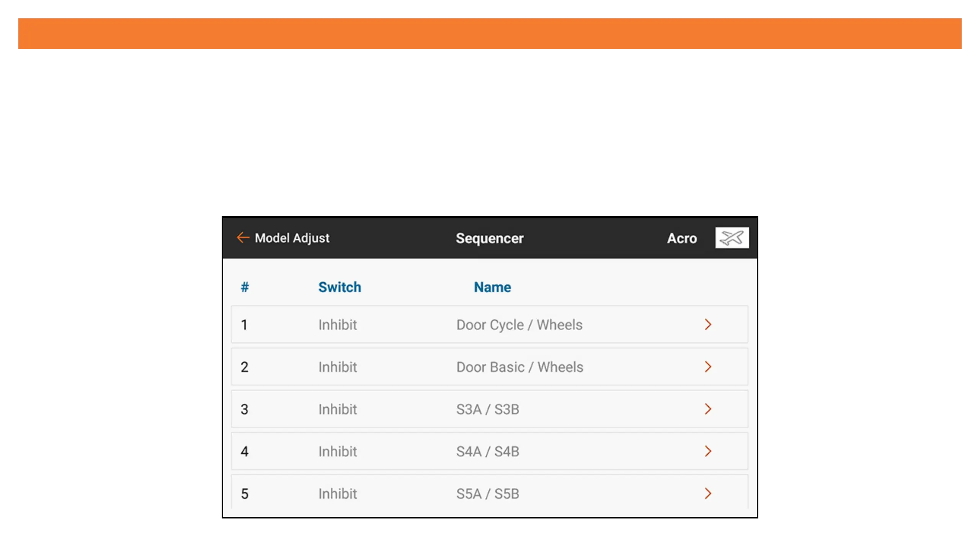Click the orange back arrow icon
The image size is (980, 551).
(x=243, y=238)
